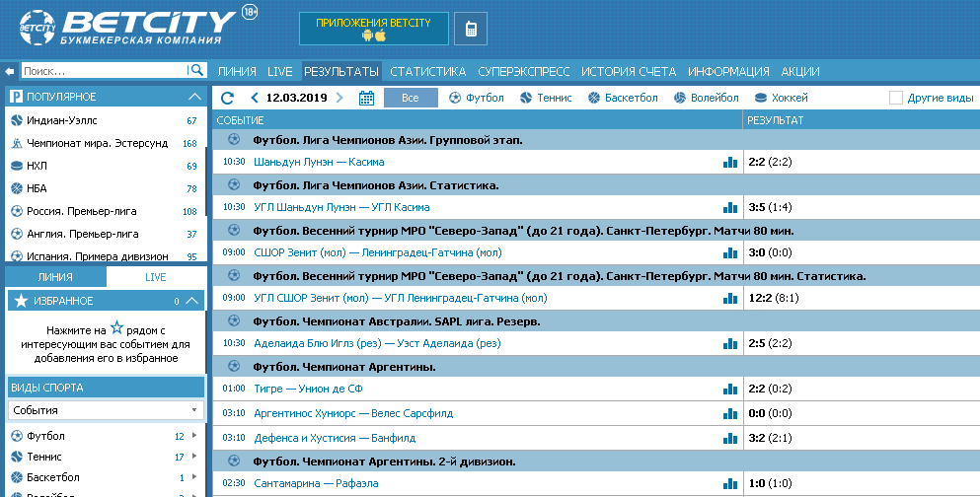Filter results by Теннис

546,98
